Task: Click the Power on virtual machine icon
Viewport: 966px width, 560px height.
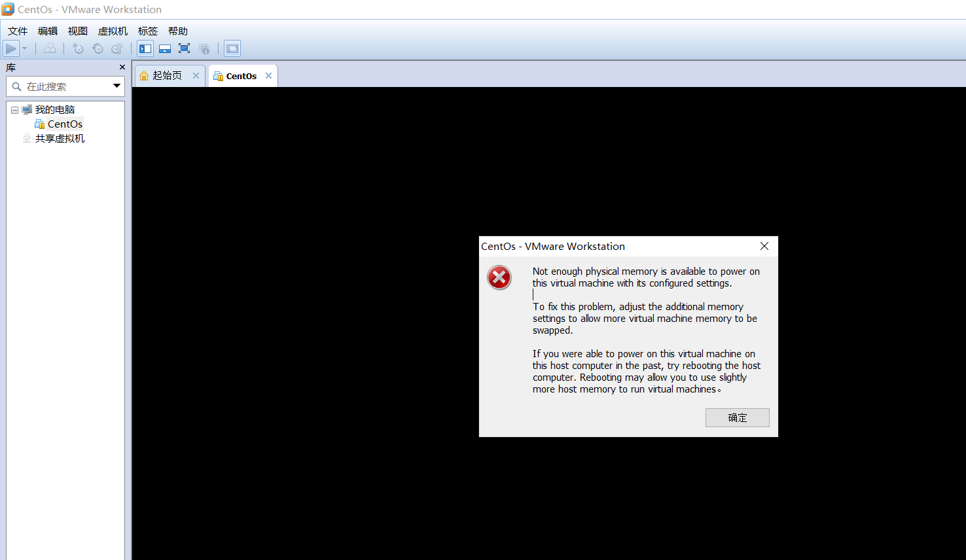Action: click(x=10, y=48)
